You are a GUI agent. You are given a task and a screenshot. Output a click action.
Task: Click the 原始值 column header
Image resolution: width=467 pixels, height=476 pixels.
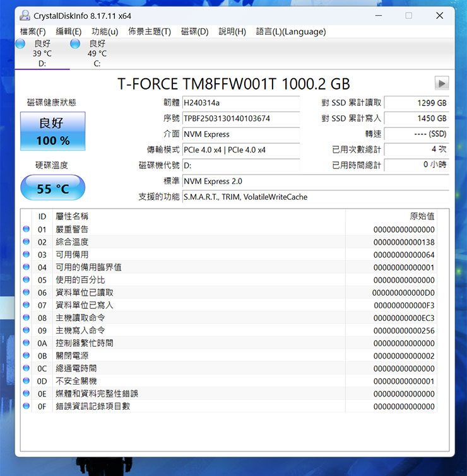pyautogui.click(x=391, y=216)
